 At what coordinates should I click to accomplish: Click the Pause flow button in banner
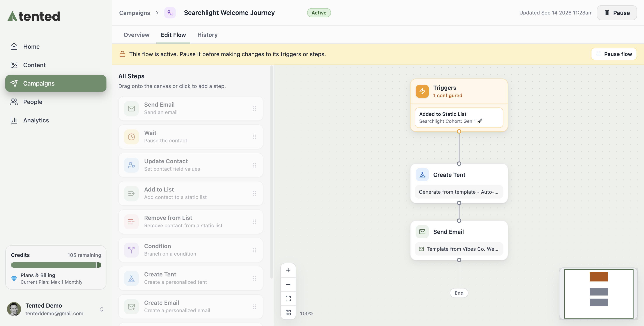point(614,54)
